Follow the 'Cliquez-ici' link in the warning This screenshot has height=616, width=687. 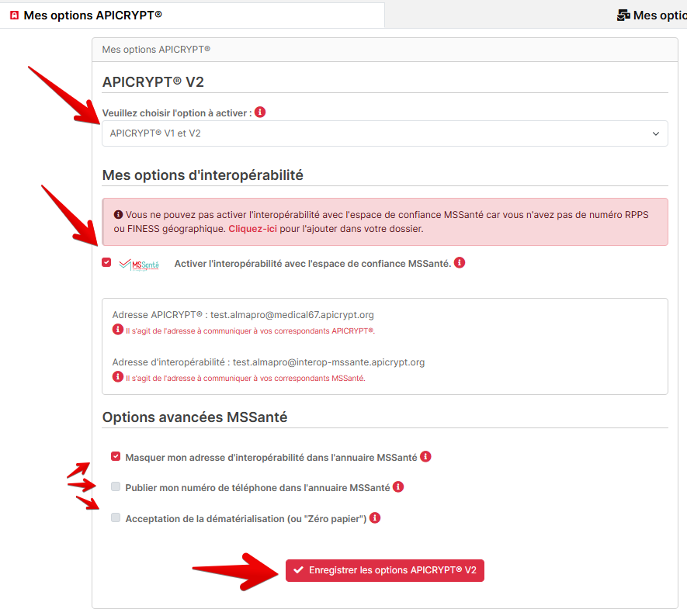pyautogui.click(x=252, y=229)
